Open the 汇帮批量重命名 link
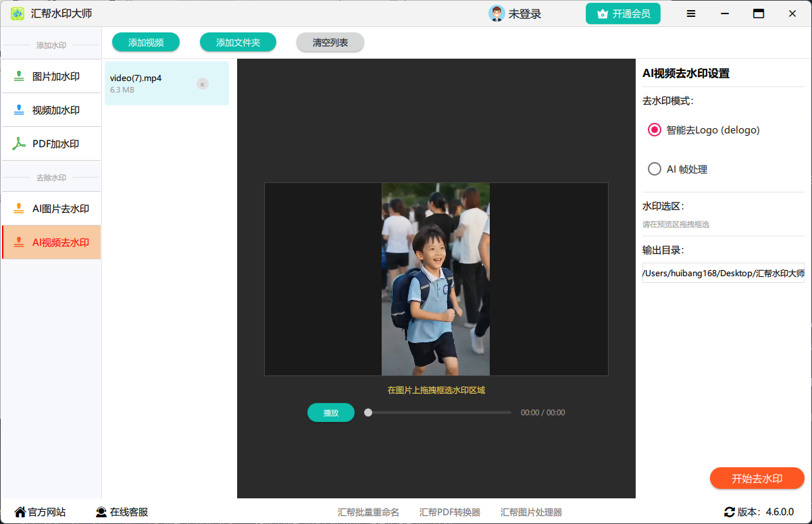Screen dimensions: 812x524 coord(368,513)
